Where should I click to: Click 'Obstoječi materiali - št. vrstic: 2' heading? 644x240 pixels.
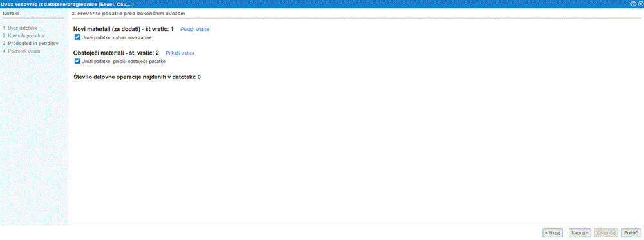click(116, 53)
